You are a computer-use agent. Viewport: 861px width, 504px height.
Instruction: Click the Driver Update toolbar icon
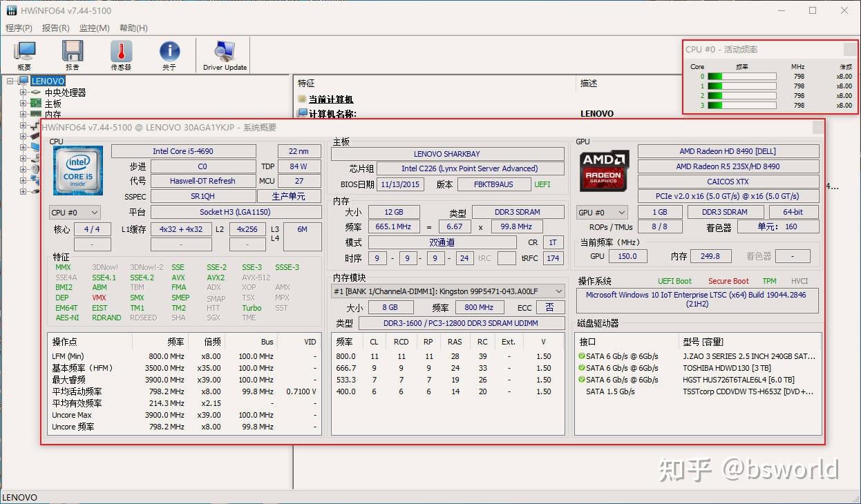click(223, 50)
